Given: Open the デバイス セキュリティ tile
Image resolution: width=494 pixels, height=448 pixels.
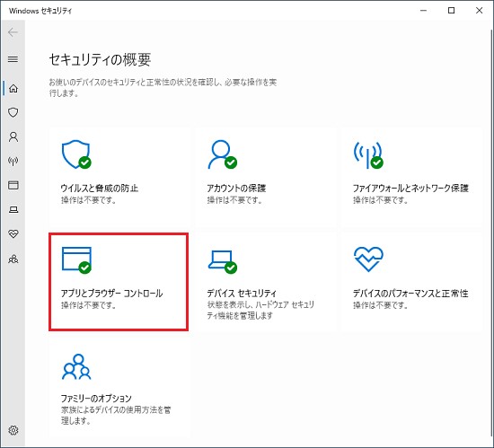Looking at the screenshot, I should pyautogui.click(x=265, y=282).
